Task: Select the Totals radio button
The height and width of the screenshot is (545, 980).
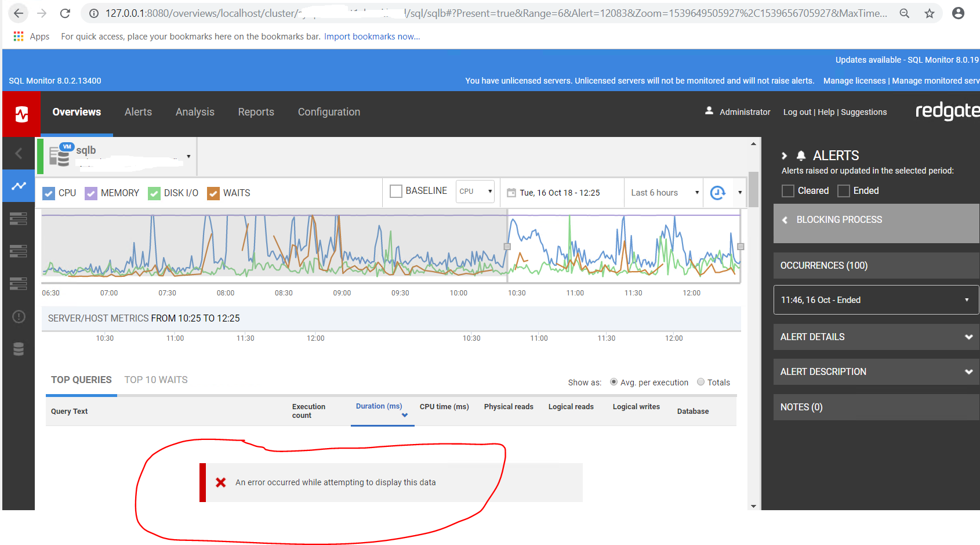Action: pos(700,382)
